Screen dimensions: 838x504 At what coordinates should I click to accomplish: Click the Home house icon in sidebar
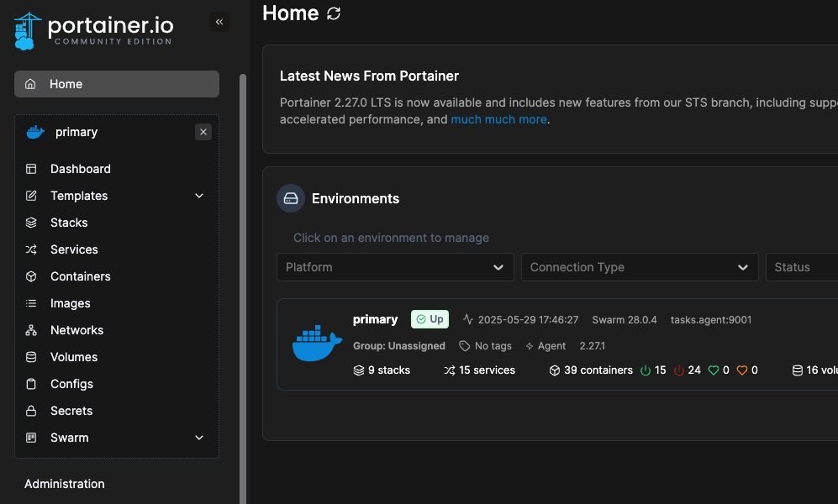click(30, 84)
